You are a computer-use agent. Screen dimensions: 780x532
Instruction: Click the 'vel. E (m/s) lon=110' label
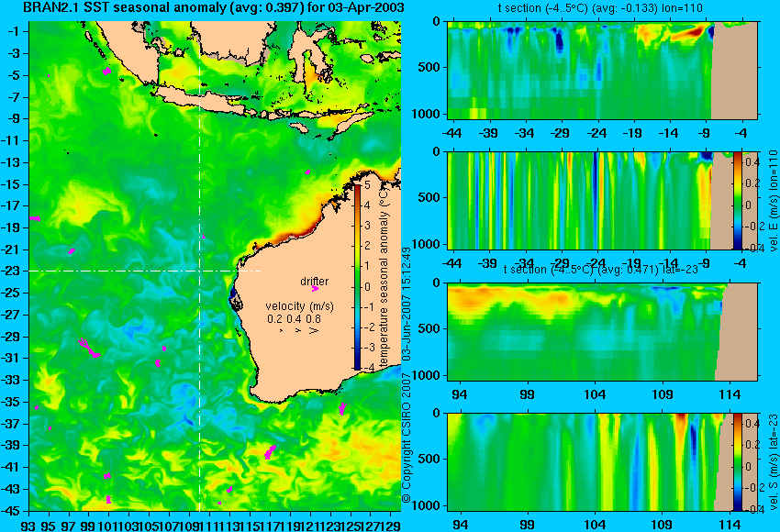(x=774, y=202)
